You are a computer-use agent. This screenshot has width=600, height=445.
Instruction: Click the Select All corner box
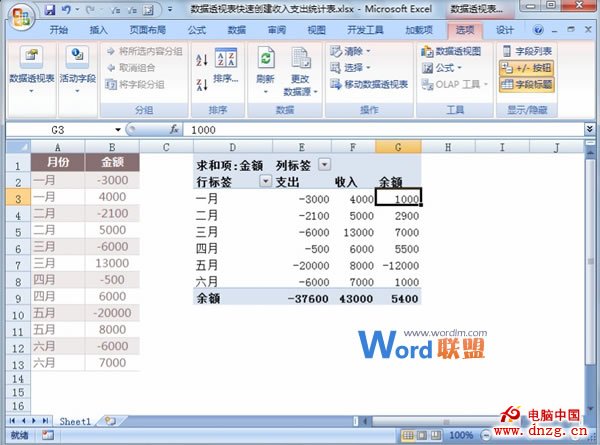(18, 147)
